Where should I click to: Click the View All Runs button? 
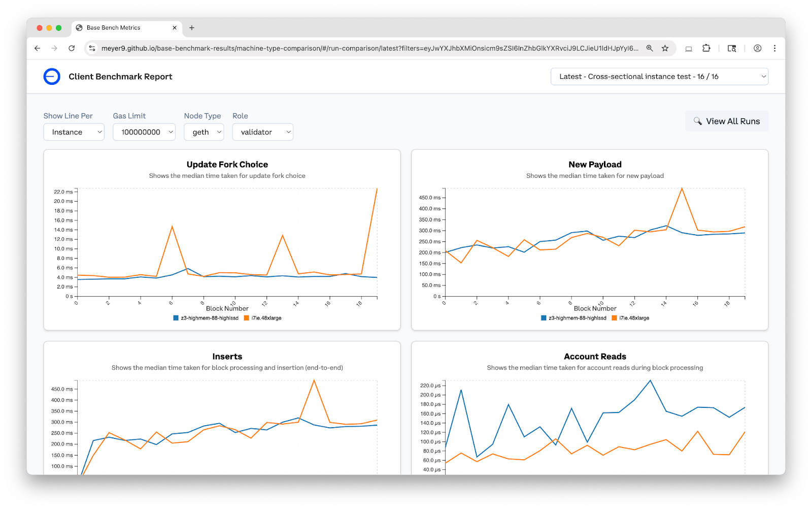coord(727,121)
